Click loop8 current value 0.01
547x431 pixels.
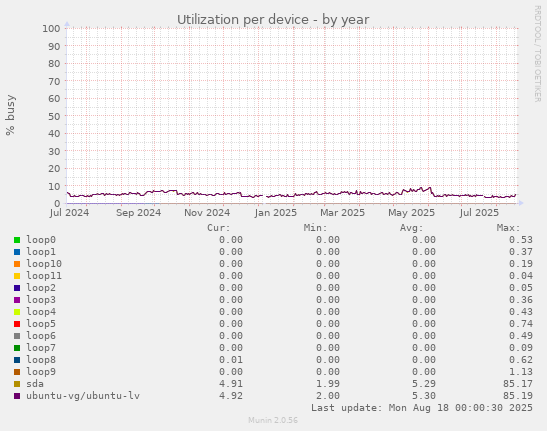231,359
